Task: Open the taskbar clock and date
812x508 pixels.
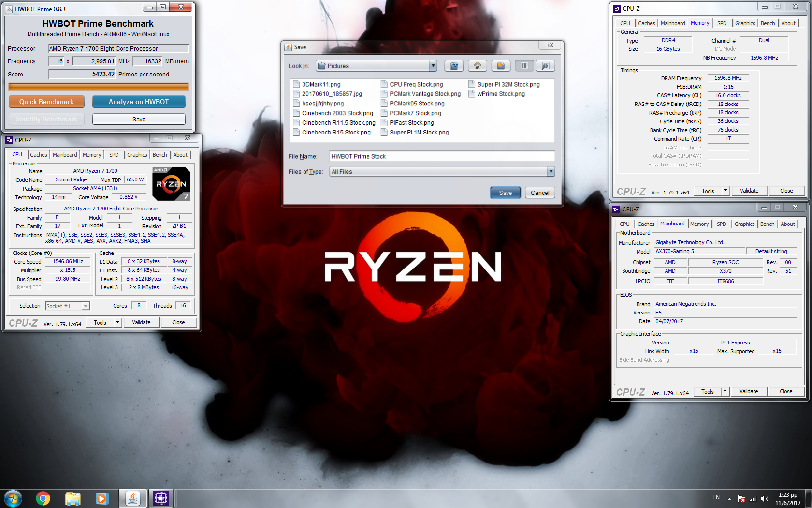Action: (x=788, y=499)
